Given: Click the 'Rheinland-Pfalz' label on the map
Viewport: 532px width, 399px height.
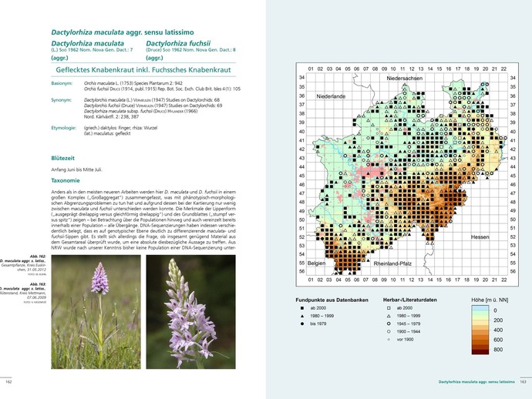Looking at the screenshot, I should point(392,263).
